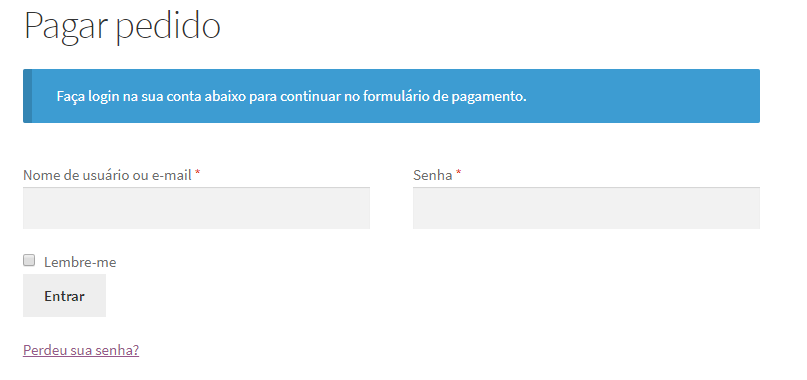Submit login with the Entrar button
The height and width of the screenshot is (380, 807).
tap(64, 296)
